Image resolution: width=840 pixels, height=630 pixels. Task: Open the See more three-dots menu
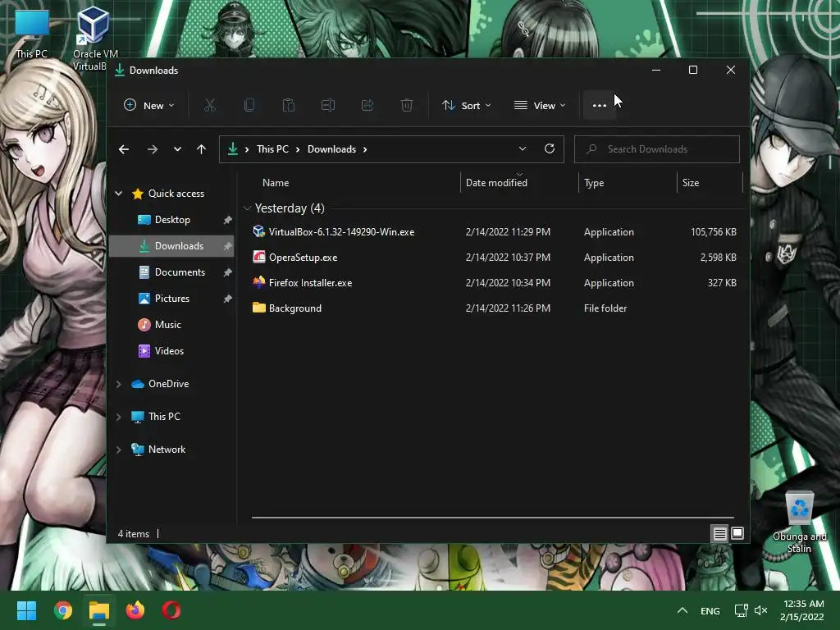[x=600, y=106]
